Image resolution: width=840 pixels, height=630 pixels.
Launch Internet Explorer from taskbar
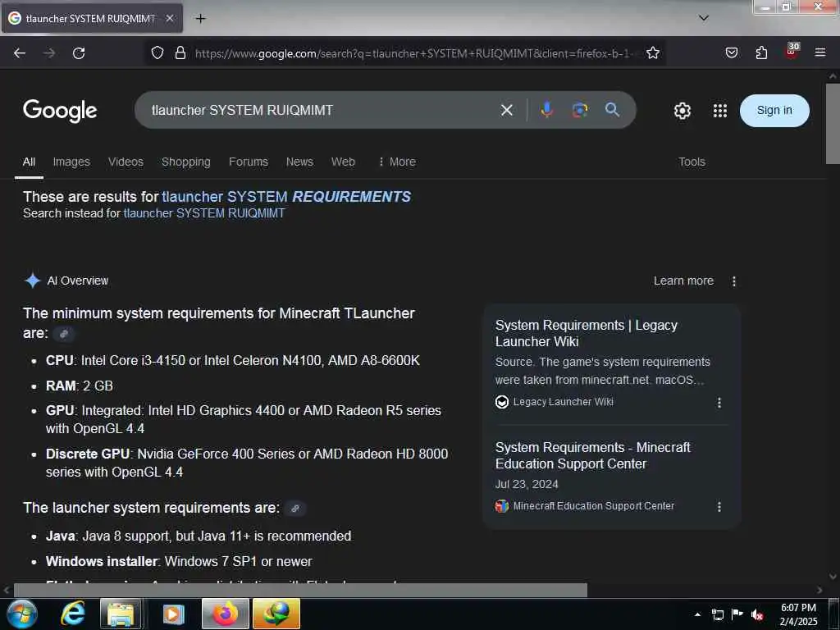[73, 614]
